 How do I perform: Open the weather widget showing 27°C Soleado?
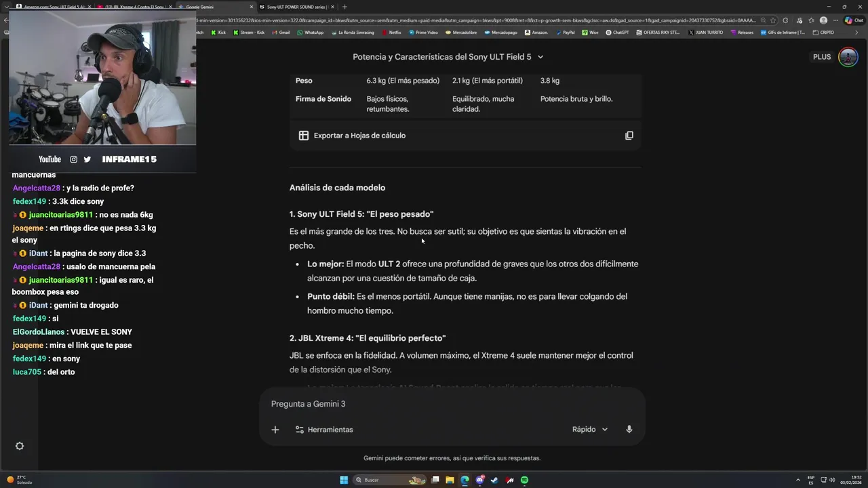point(20,480)
